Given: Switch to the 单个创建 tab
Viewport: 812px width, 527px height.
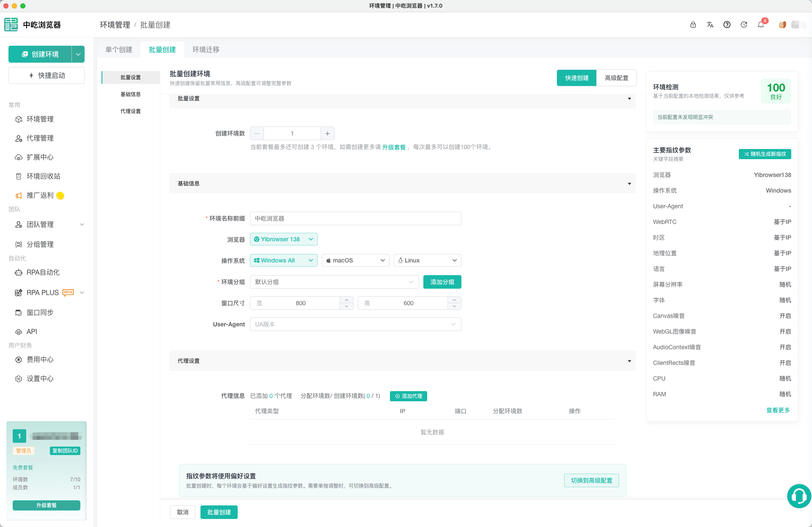Looking at the screenshot, I should point(119,50).
